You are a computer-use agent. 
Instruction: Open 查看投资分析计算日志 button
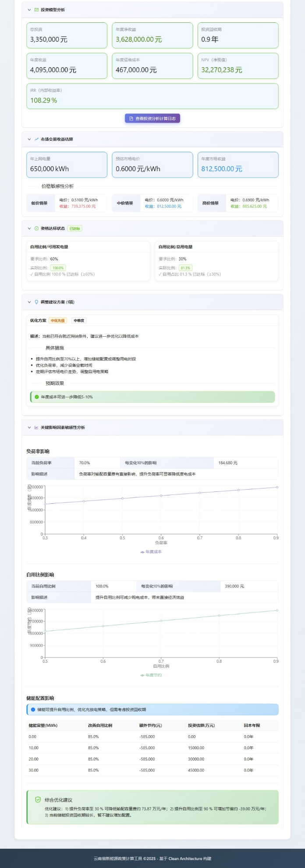tap(152, 118)
